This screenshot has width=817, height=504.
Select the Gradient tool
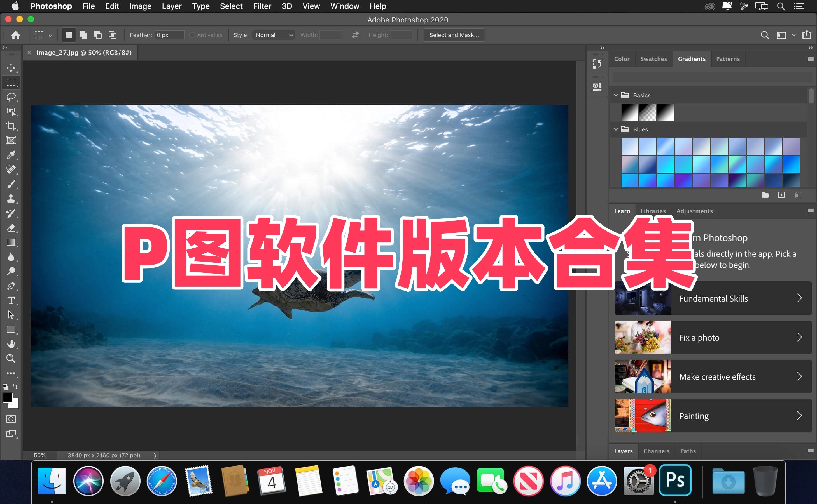(x=11, y=242)
